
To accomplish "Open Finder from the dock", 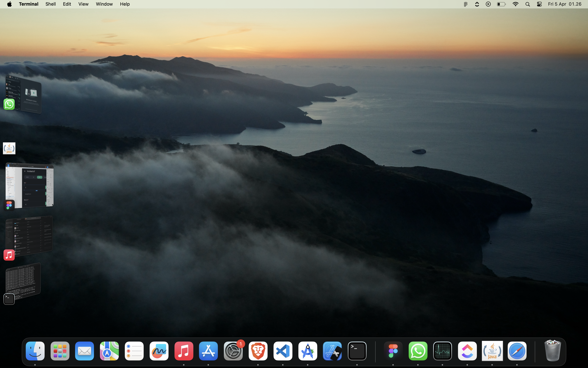I will pos(35,351).
